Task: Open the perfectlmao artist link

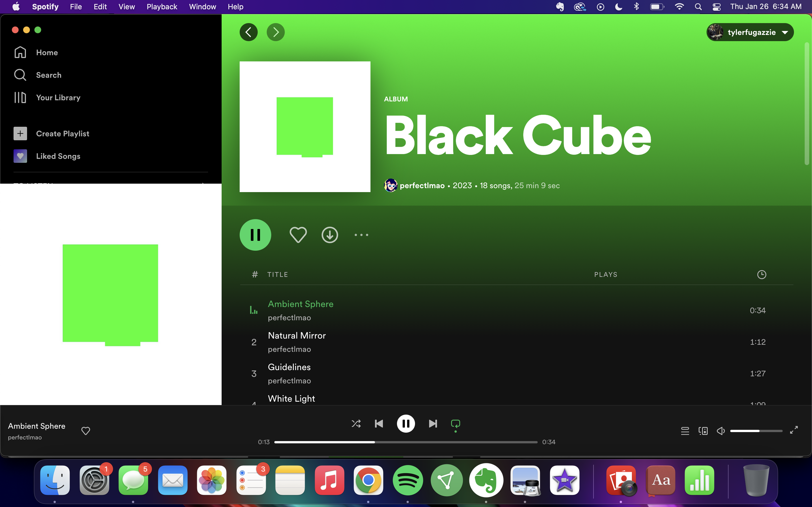Action: (x=422, y=185)
